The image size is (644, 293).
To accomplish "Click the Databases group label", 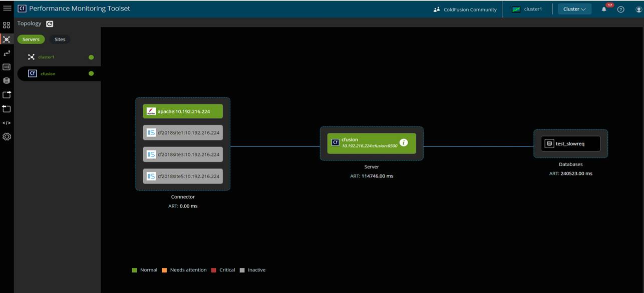I will pos(571,164).
